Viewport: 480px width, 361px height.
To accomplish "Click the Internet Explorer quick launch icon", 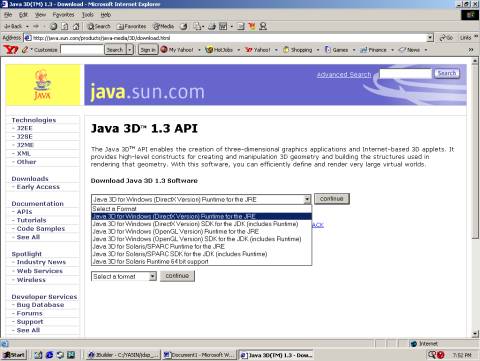I will click(49, 355).
